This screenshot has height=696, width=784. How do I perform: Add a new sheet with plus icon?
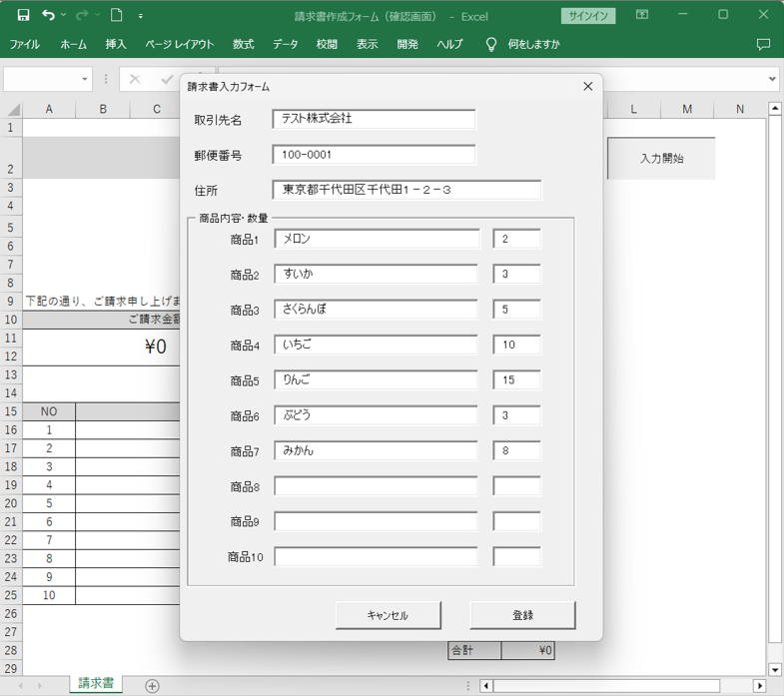coord(152,685)
